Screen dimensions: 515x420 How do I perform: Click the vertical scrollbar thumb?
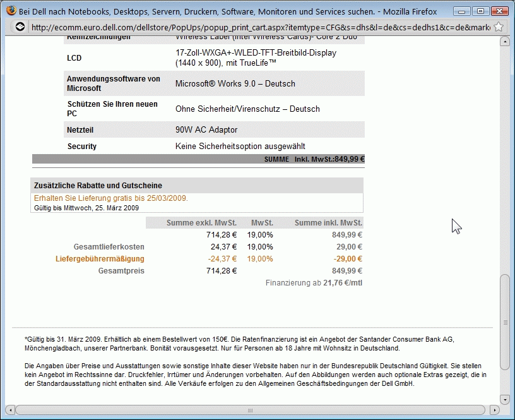click(x=505, y=322)
